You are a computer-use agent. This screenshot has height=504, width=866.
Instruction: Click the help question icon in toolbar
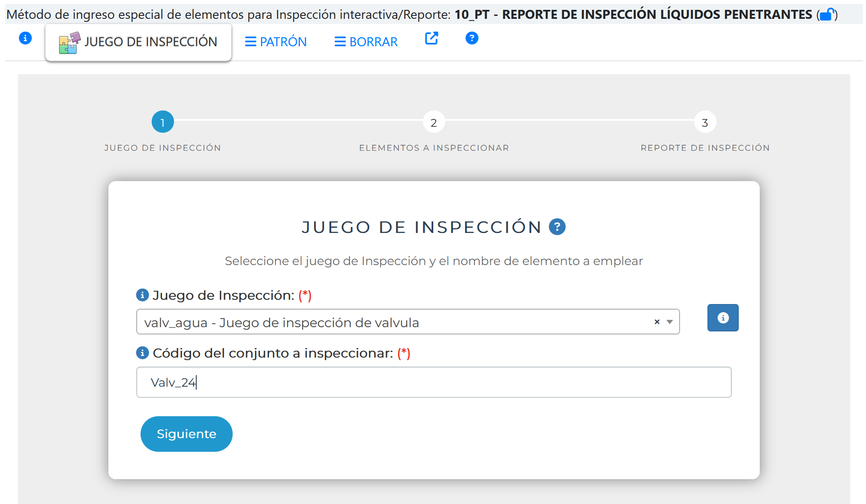coord(472,38)
